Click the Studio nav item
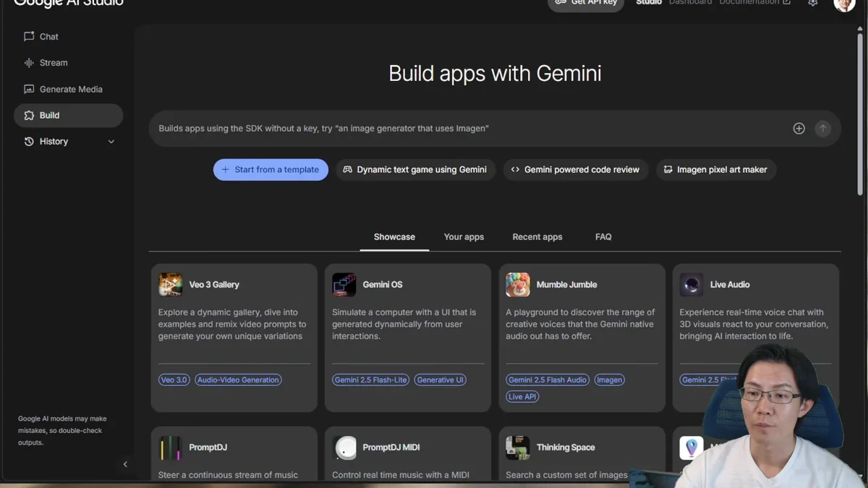Screen dimensions: 868x488 (x=649, y=2)
